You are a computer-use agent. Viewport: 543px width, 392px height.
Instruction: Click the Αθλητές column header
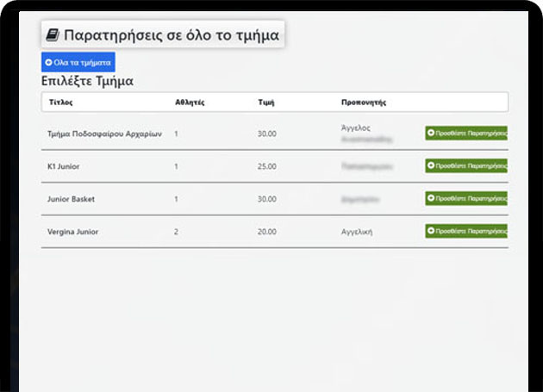click(190, 103)
